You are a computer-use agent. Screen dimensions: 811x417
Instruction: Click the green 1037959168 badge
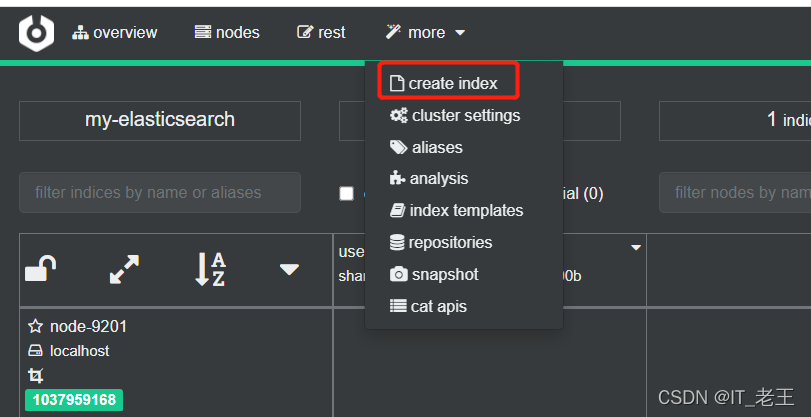tap(75, 400)
